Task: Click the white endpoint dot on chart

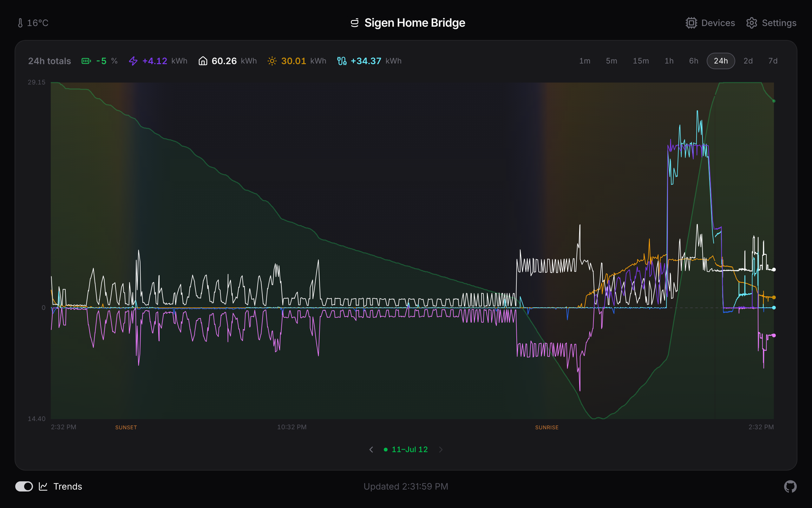Action: pos(774,270)
